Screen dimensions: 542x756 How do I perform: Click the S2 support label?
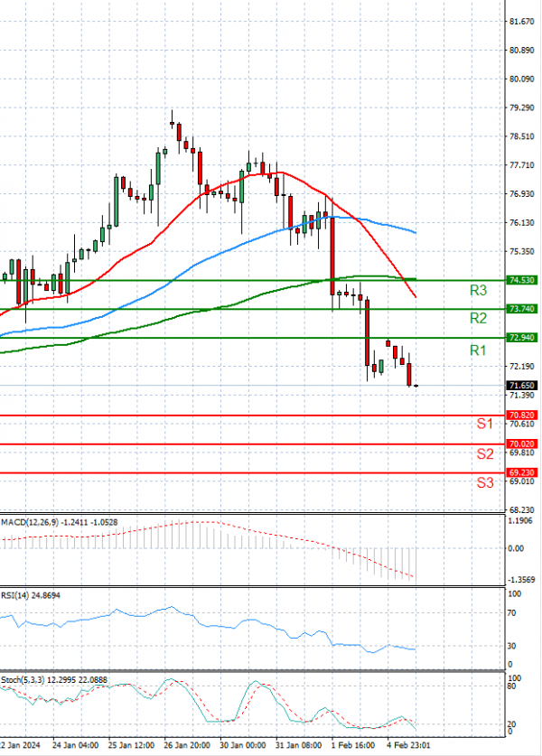tap(484, 453)
